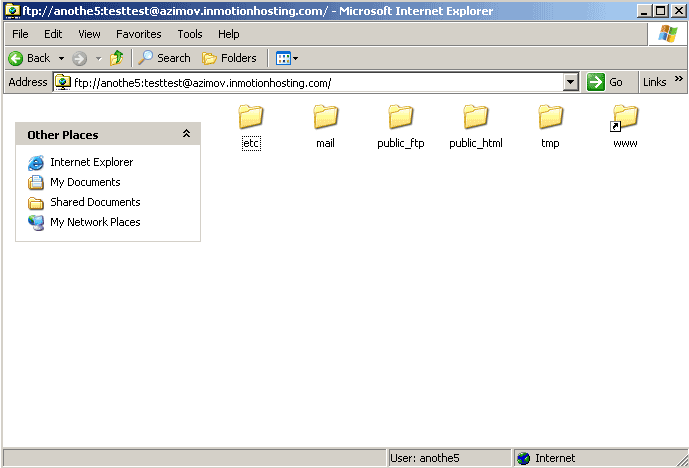This screenshot has width=689, height=468.
Task: Select the www shortcut folder icon
Action: tap(625, 118)
